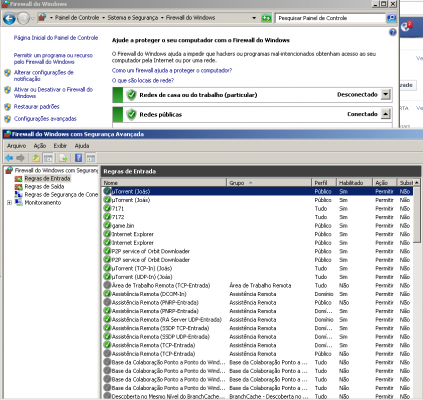
Task: Click the rules list vertical scrollbar thumb
Action: click(x=416, y=215)
